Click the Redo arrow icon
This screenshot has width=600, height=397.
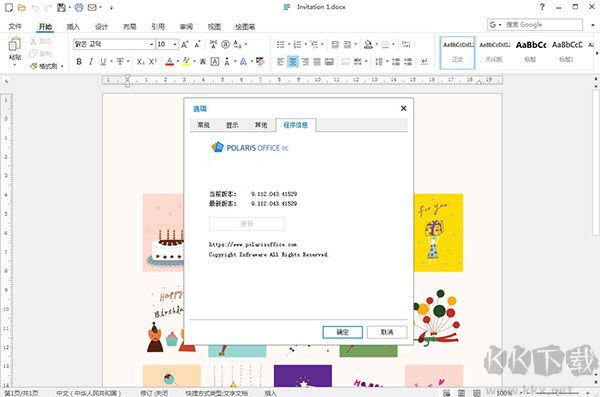pos(48,8)
